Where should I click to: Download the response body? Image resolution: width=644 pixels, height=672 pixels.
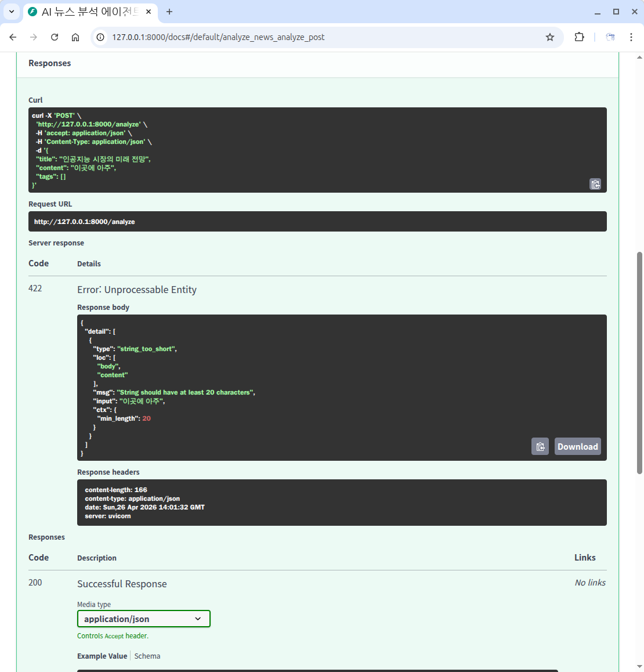[577, 446]
